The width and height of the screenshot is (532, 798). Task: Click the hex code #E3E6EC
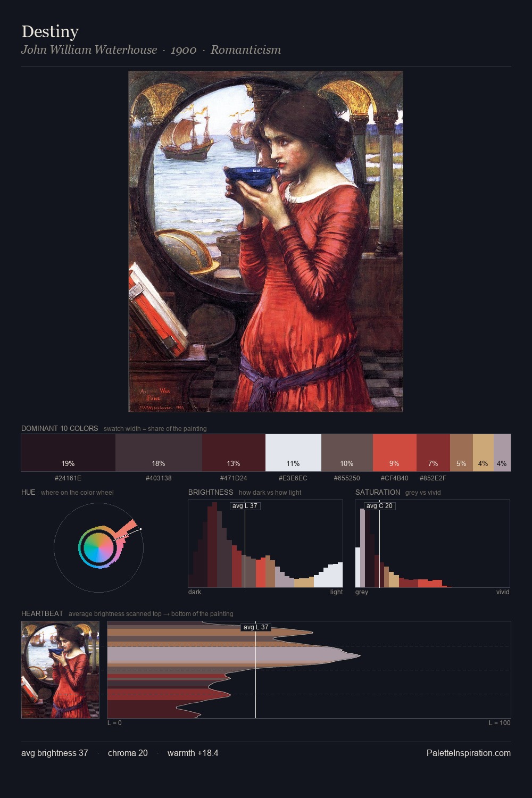[293, 478]
